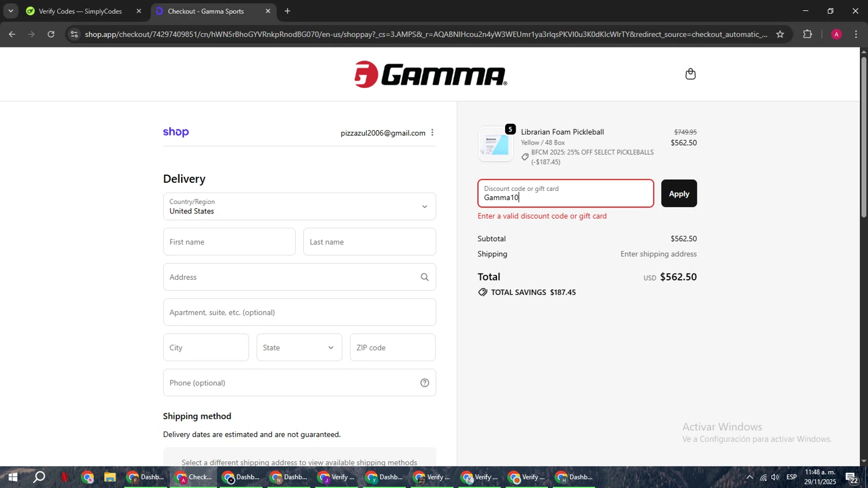Click the Total Savings tag icon
The width and height of the screenshot is (868, 488).
[x=483, y=293]
